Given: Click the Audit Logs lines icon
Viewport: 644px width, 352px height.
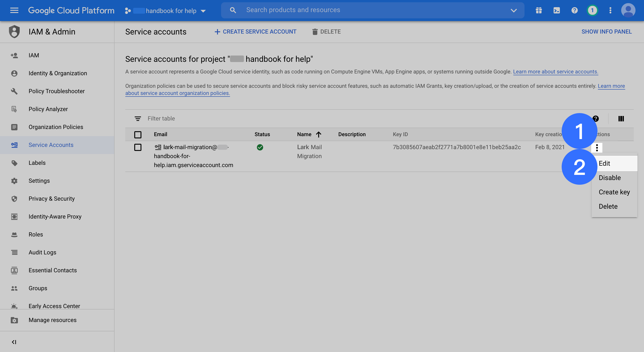Looking at the screenshot, I should click(14, 252).
